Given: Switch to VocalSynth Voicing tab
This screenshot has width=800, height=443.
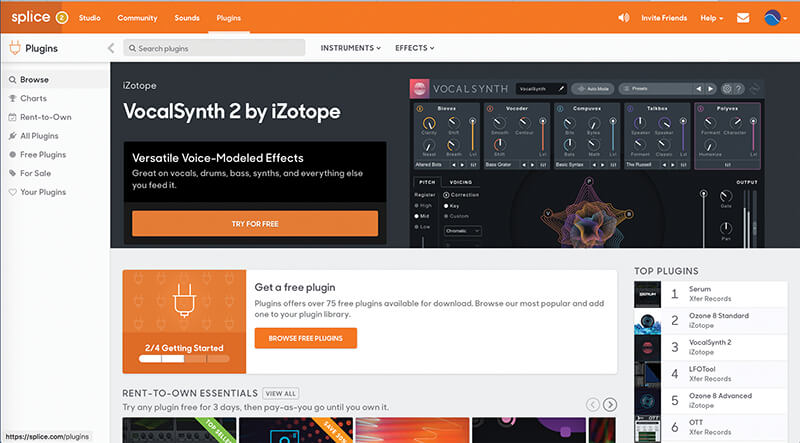Looking at the screenshot, I should (x=461, y=182).
